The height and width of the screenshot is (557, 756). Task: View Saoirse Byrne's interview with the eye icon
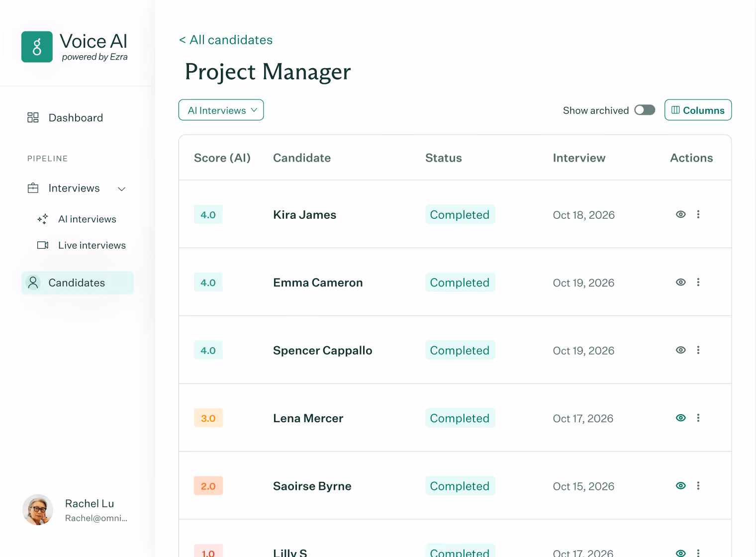pos(681,485)
